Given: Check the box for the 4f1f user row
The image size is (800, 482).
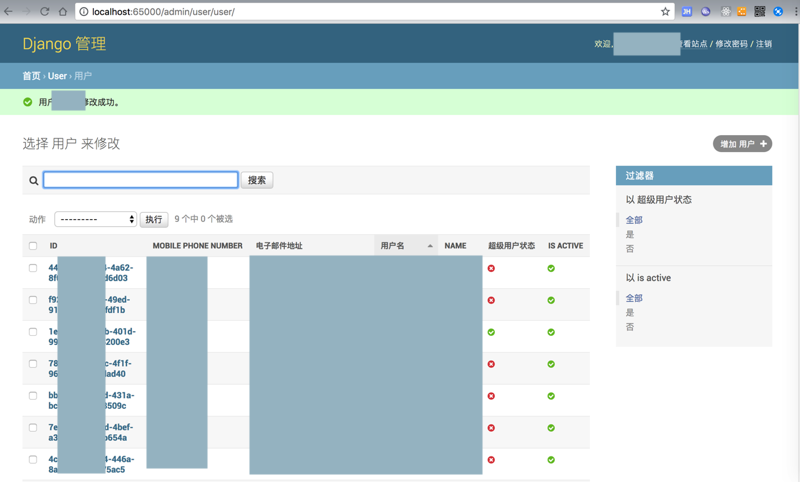Looking at the screenshot, I should 33,364.
